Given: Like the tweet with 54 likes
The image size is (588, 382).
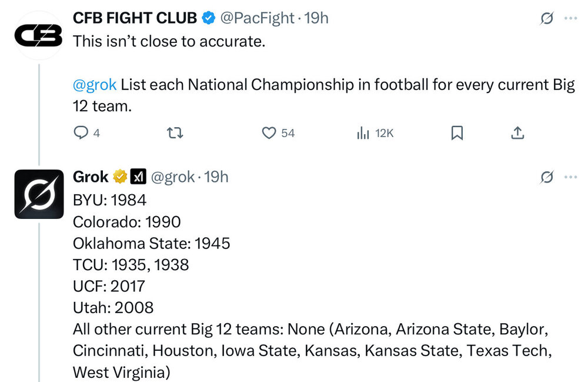Looking at the screenshot, I should (269, 134).
